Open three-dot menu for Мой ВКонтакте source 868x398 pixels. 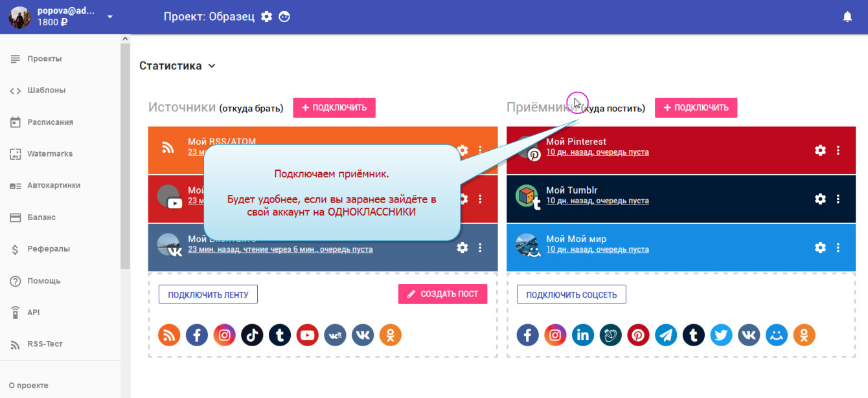(480, 247)
